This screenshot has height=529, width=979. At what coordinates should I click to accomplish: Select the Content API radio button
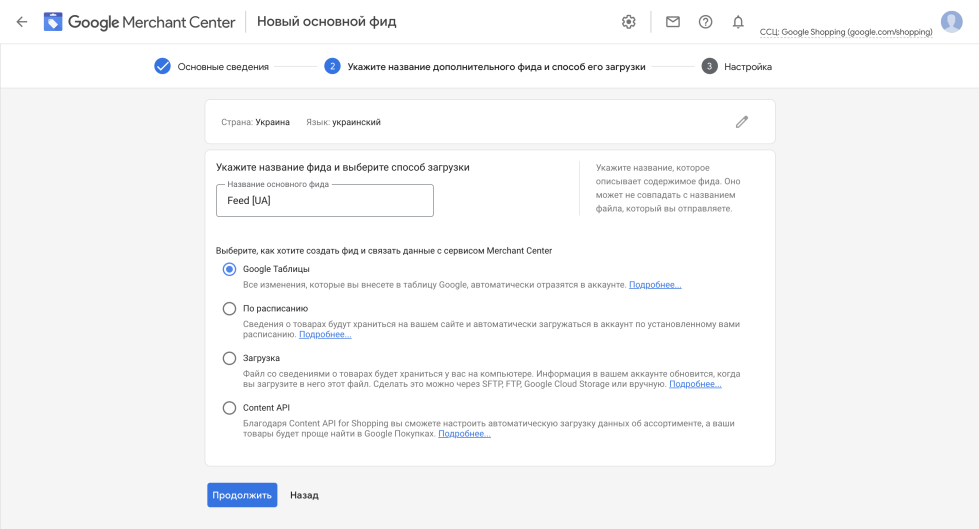tap(229, 408)
